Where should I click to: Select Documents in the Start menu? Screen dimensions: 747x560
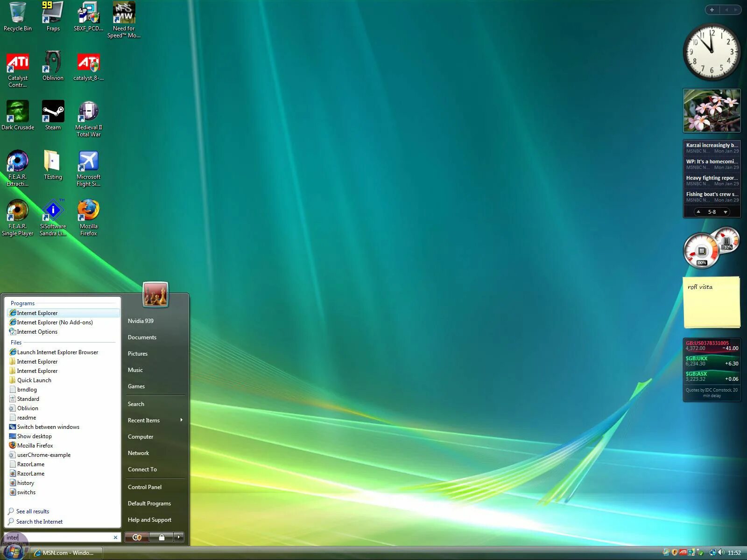(142, 337)
